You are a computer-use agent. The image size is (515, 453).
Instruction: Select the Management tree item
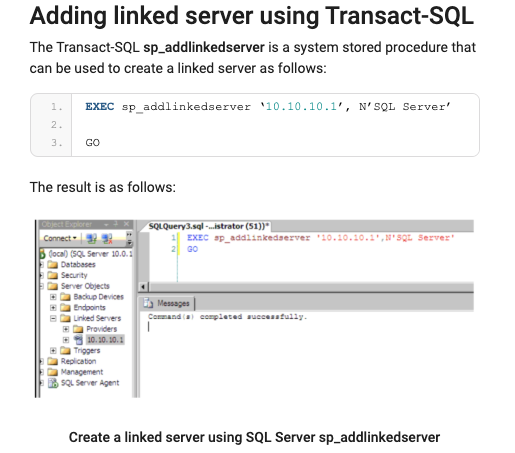(x=82, y=372)
